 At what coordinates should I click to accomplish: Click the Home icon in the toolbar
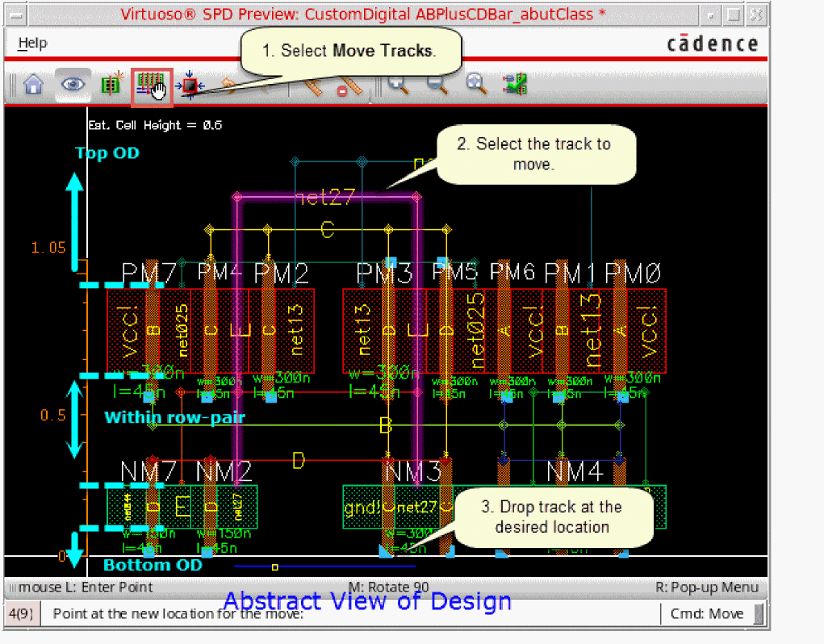coord(34,84)
